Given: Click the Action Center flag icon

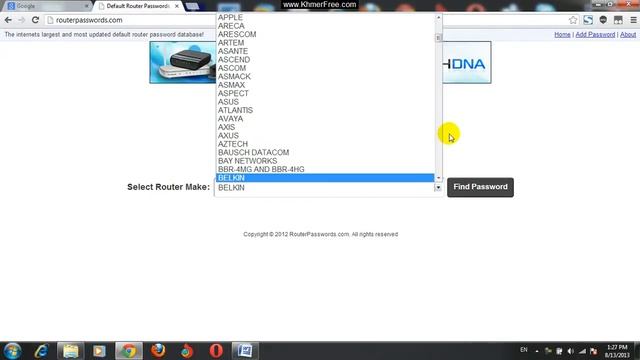Looking at the screenshot, I should [594, 351].
